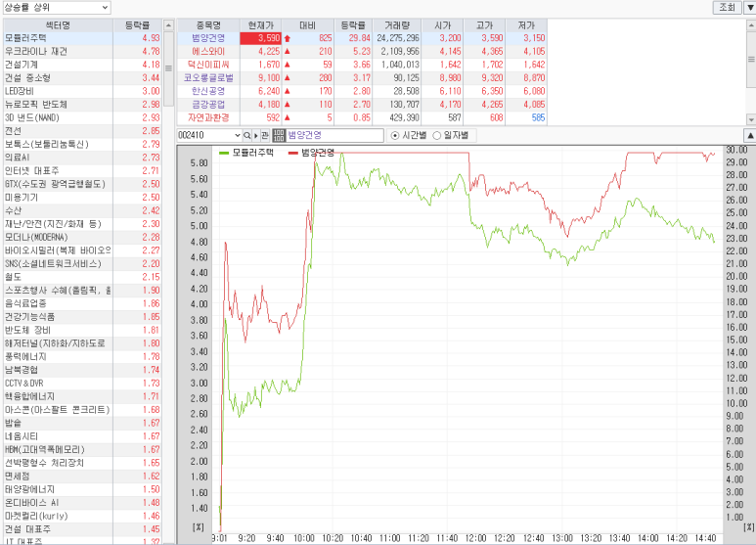Click the search magnifier icon beside stock code

pyautogui.click(x=246, y=136)
